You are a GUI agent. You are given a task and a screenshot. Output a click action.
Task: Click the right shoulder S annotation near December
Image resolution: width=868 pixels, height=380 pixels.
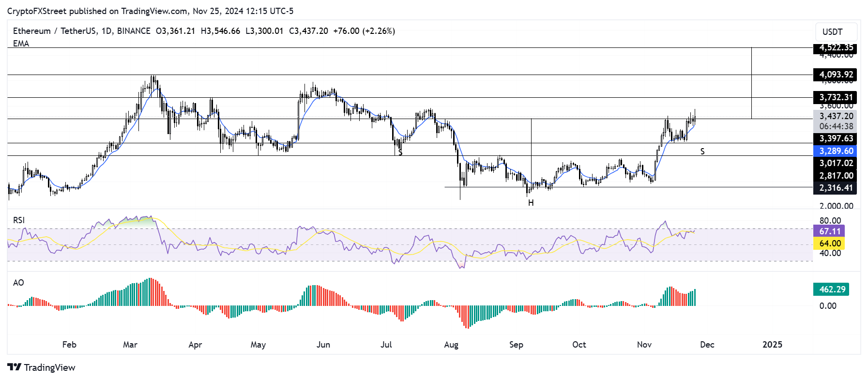pyautogui.click(x=702, y=152)
